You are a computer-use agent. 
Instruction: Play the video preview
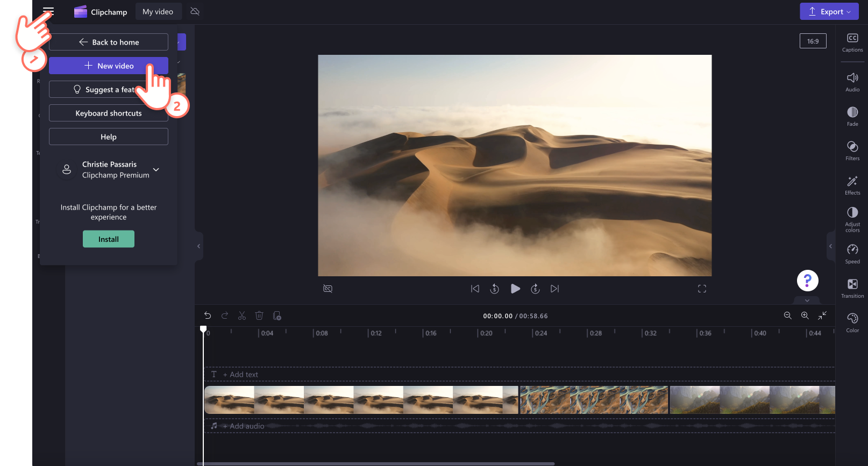coord(515,289)
